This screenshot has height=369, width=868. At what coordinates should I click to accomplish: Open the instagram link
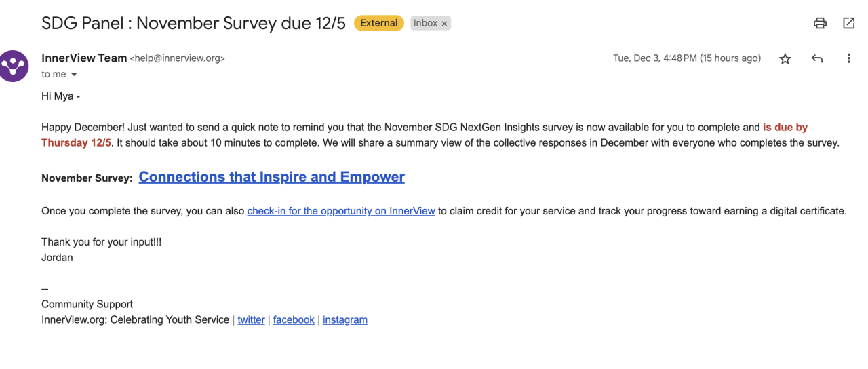pos(345,319)
